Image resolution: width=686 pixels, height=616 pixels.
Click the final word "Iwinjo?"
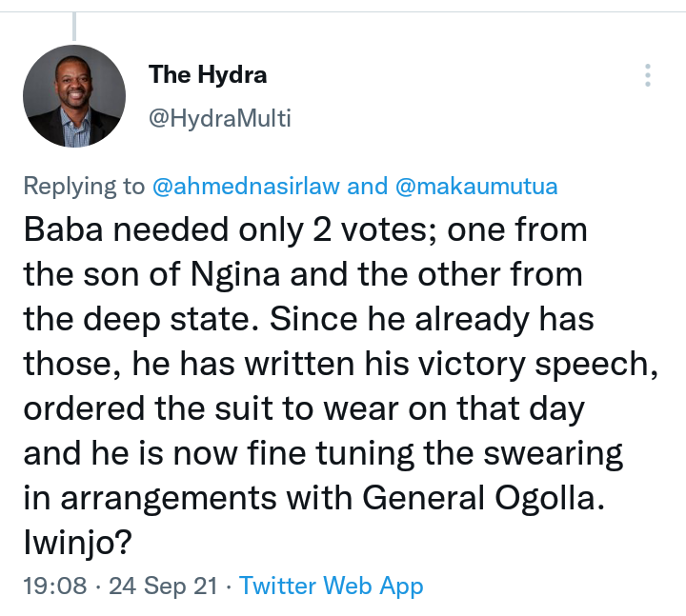(77, 543)
